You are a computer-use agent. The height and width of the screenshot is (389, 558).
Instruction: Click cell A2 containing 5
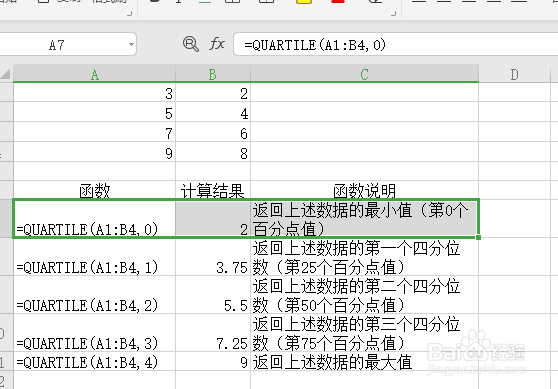coord(94,112)
